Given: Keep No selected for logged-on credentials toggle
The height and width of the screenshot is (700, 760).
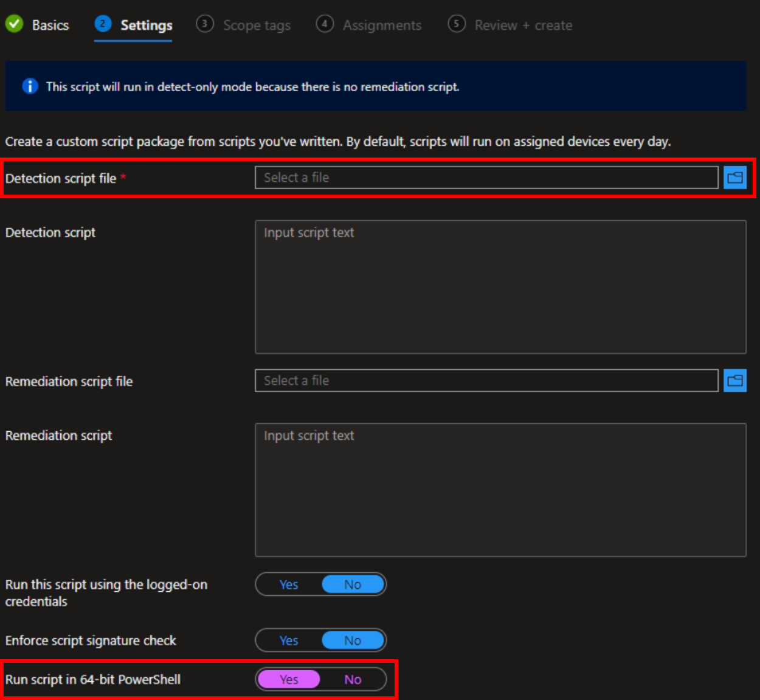Looking at the screenshot, I should pos(353,584).
